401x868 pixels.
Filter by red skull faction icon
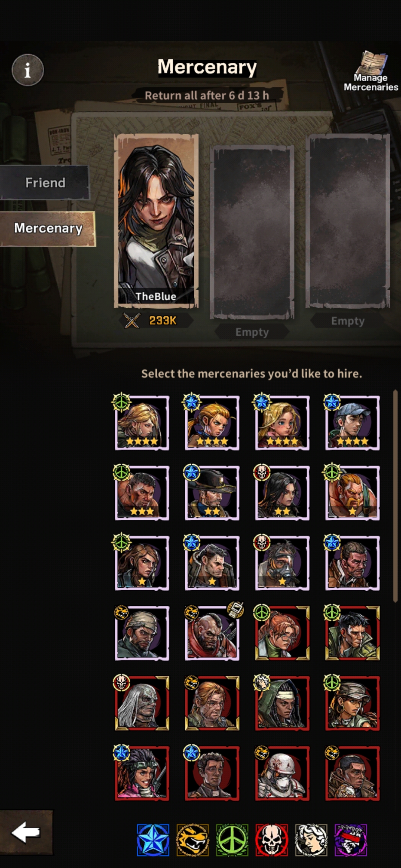272,840
